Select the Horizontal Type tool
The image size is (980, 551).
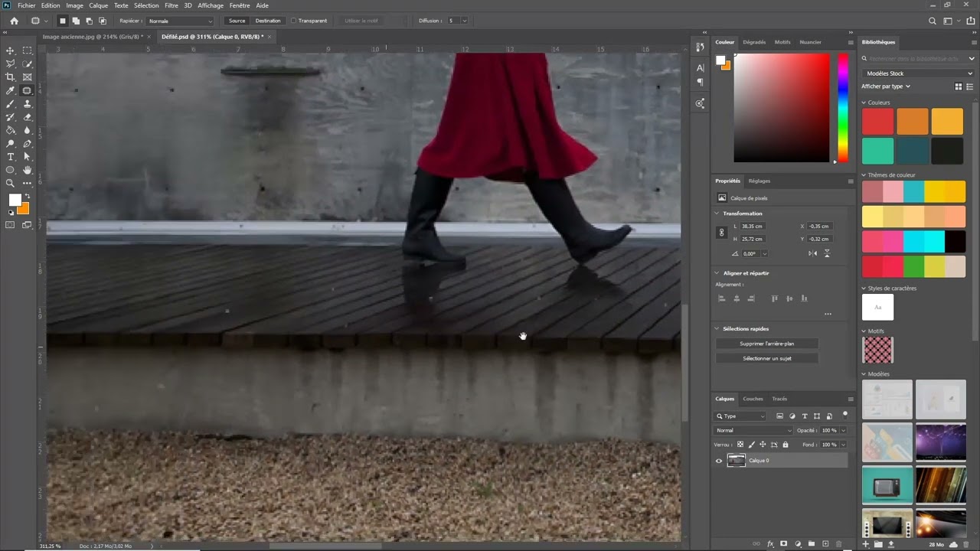click(x=11, y=157)
